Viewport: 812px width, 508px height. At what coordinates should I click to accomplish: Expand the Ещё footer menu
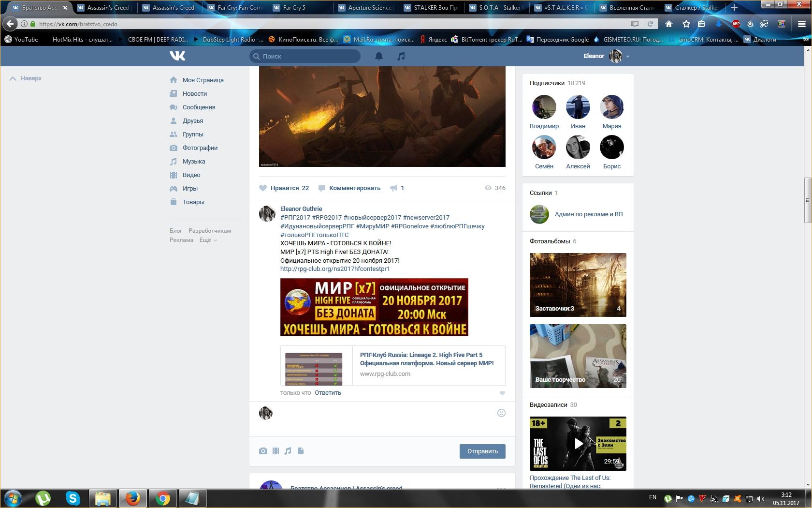208,240
